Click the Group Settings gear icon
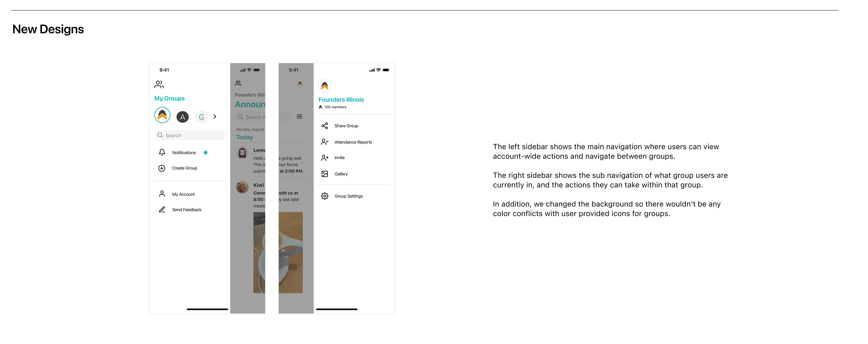This screenshot has height=344, width=868. (x=325, y=196)
